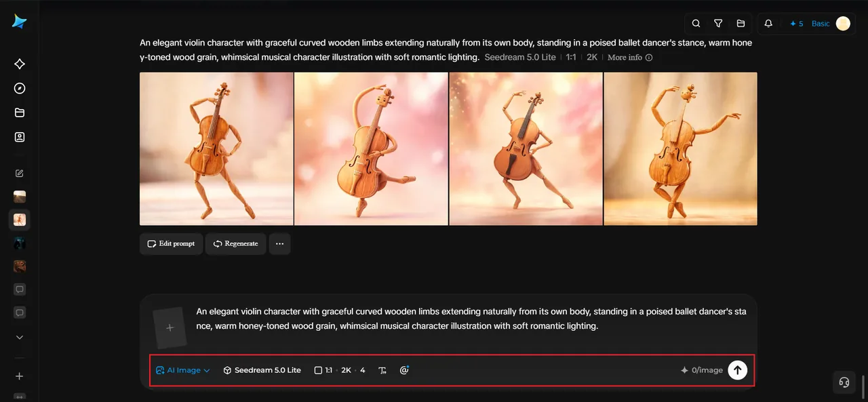Expand sidebar history with down chevron
Image resolution: width=868 pixels, height=402 pixels.
pyautogui.click(x=20, y=337)
